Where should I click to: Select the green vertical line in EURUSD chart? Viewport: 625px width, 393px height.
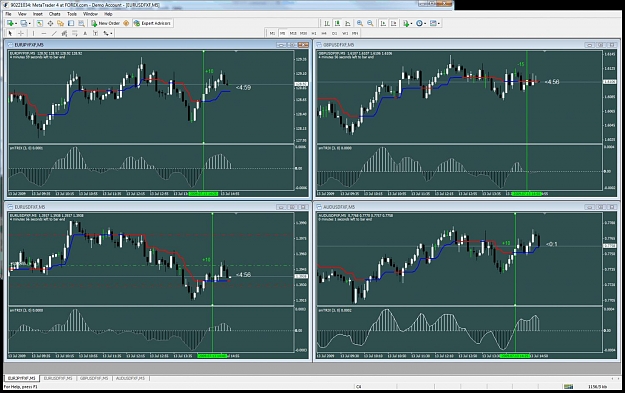[x=212, y=259]
